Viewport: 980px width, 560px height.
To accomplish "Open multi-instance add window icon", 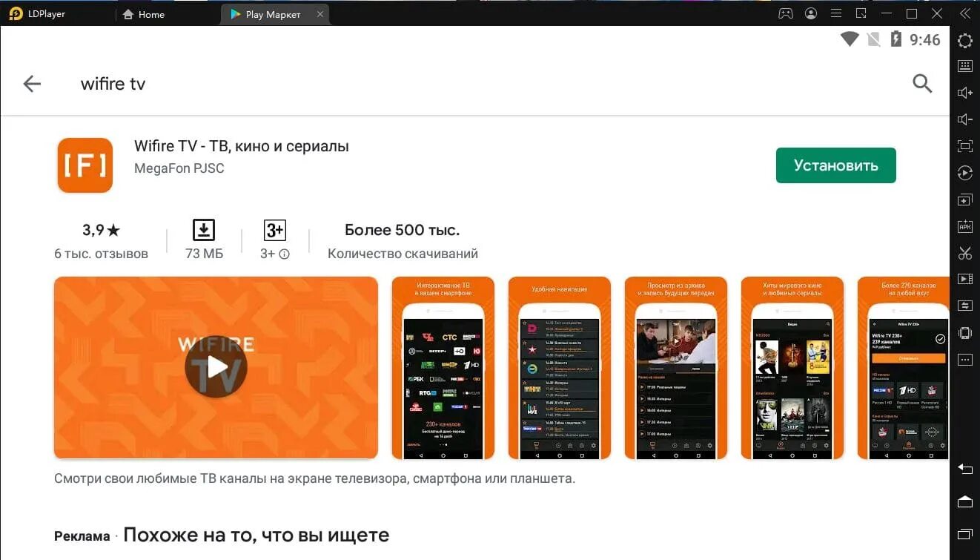I will 964,200.
